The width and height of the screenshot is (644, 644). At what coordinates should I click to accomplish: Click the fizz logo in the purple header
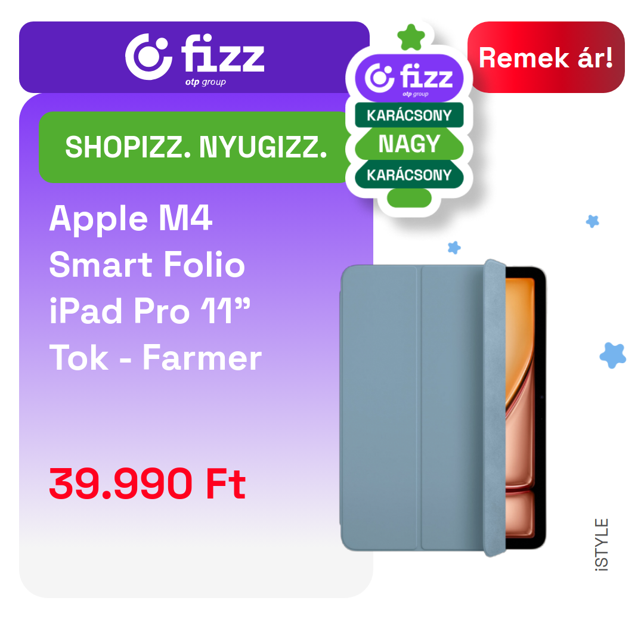click(x=194, y=60)
